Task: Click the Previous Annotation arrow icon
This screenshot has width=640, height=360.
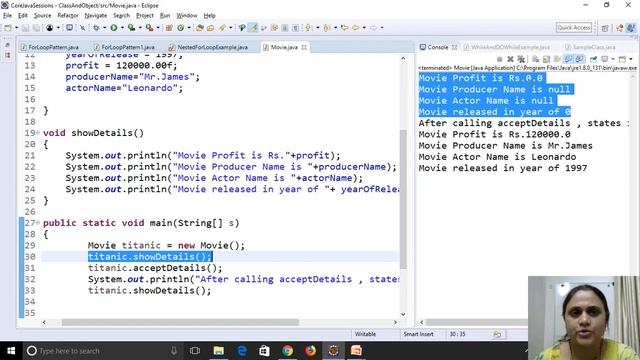Action: pos(326,28)
